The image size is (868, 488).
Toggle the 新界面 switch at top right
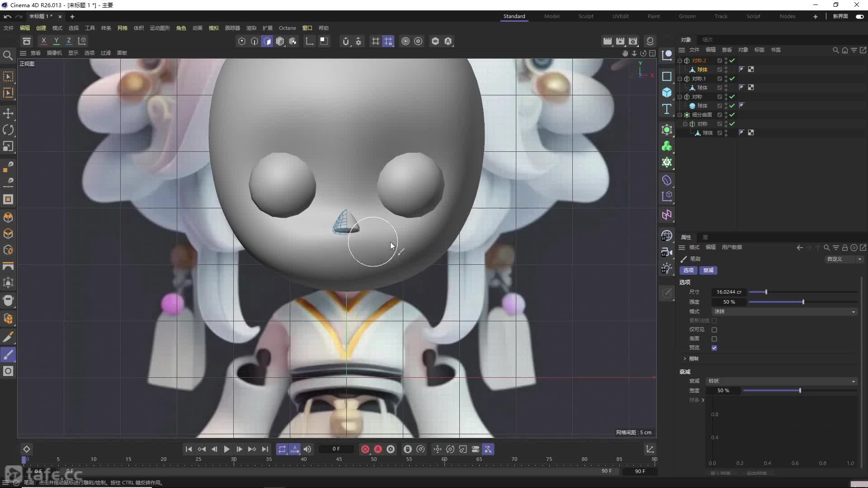click(x=860, y=16)
